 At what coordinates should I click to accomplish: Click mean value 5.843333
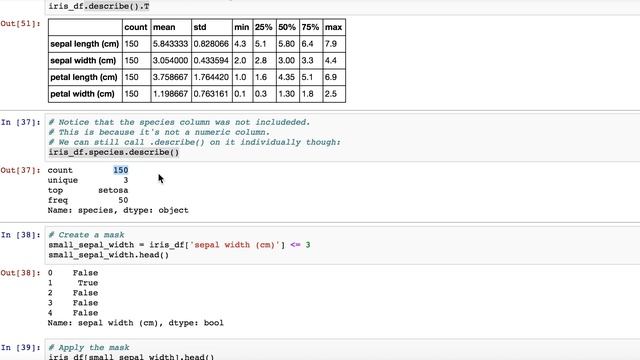tap(171, 44)
